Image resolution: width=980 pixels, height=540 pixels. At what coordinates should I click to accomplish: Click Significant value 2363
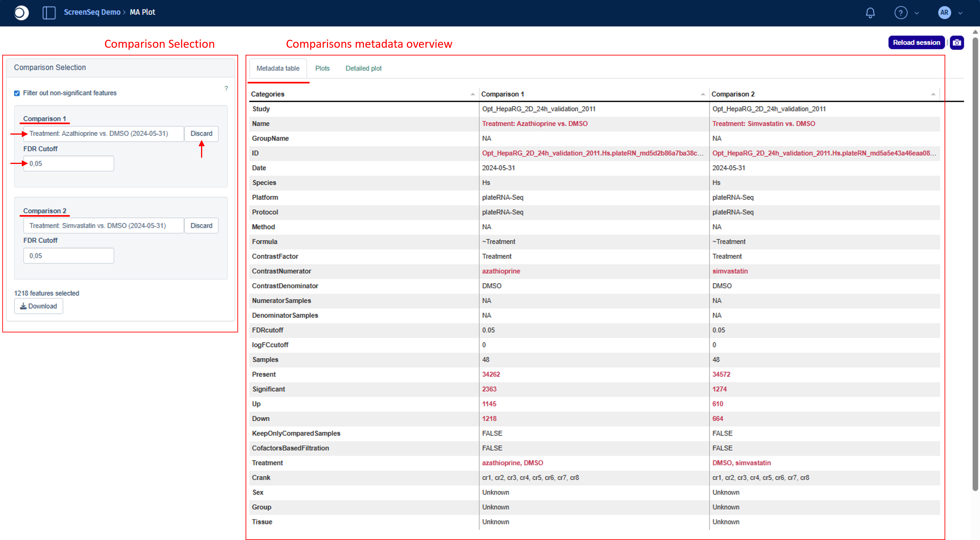pos(489,389)
